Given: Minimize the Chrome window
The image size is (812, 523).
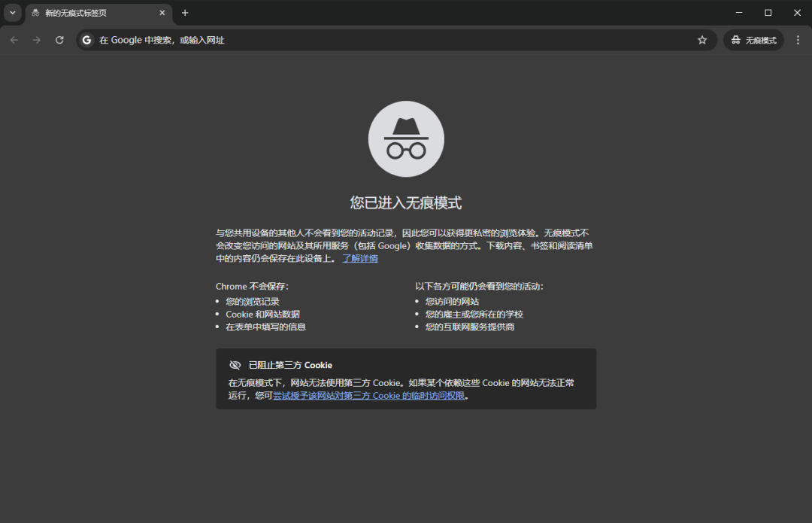Looking at the screenshot, I should [739, 13].
